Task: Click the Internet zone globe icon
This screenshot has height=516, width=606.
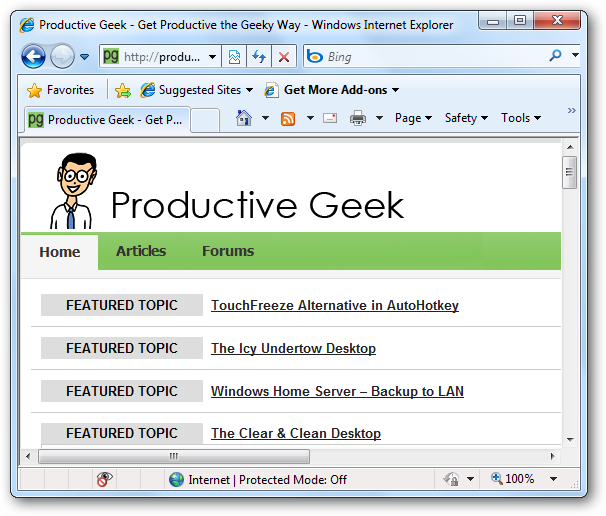Action: [176, 480]
